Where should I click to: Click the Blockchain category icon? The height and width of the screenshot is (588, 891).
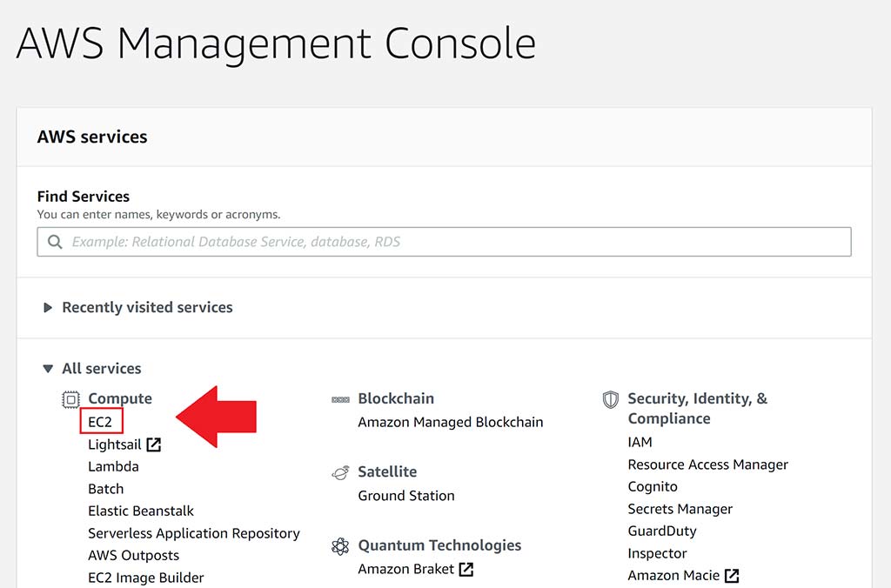click(x=340, y=400)
